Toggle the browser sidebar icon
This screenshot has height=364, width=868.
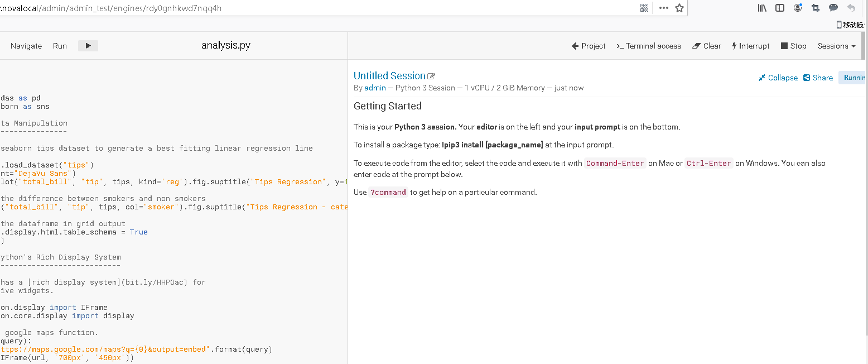pos(780,8)
